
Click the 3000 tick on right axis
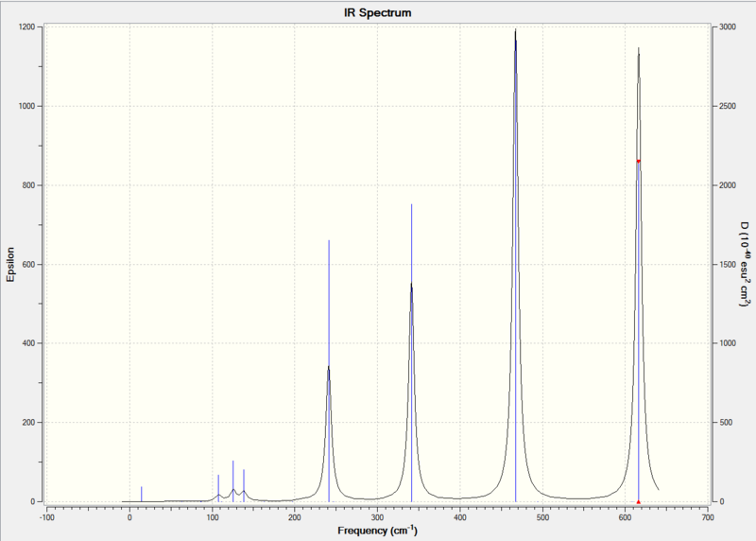pos(728,27)
